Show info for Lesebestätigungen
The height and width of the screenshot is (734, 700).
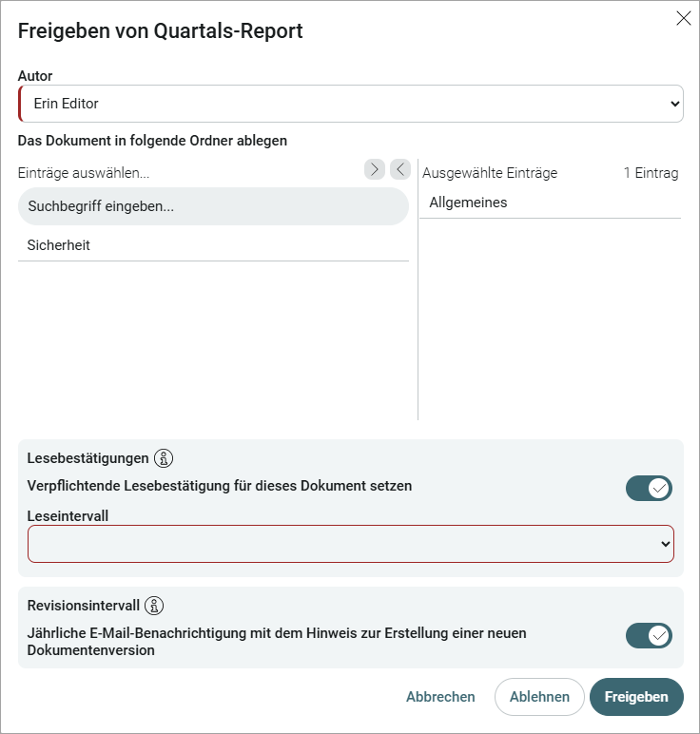(x=164, y=458)
